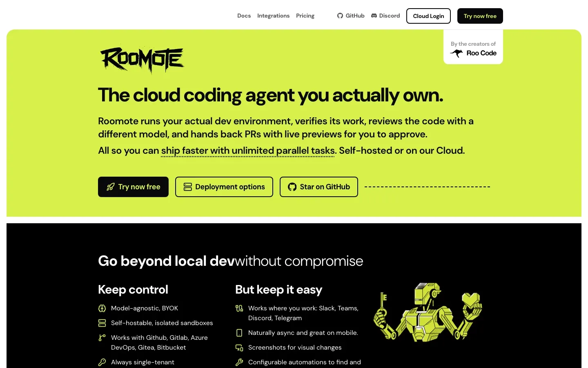Click the wrench icon beside Configurable automations
588x368 pixels.
click(x=239, y=362)
